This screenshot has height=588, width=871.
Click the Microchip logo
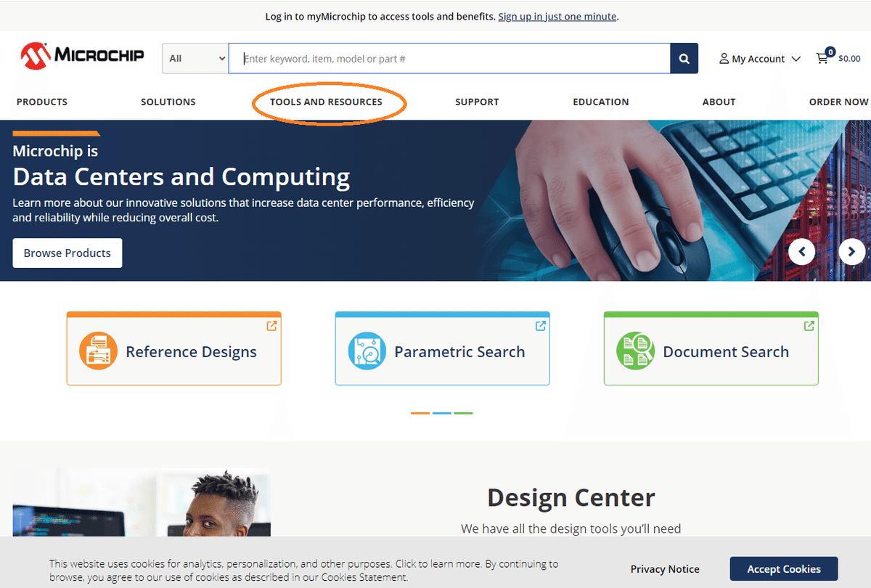82,55
